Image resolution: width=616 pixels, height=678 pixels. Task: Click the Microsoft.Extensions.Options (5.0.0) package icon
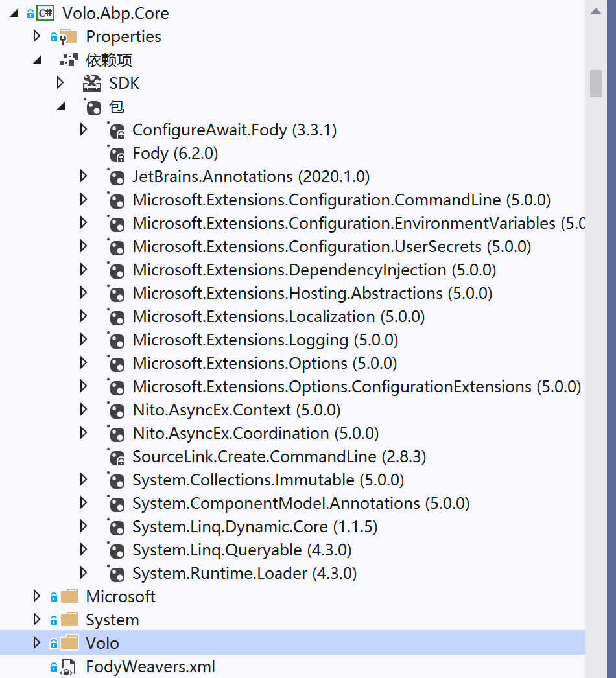tap(116, 364)
